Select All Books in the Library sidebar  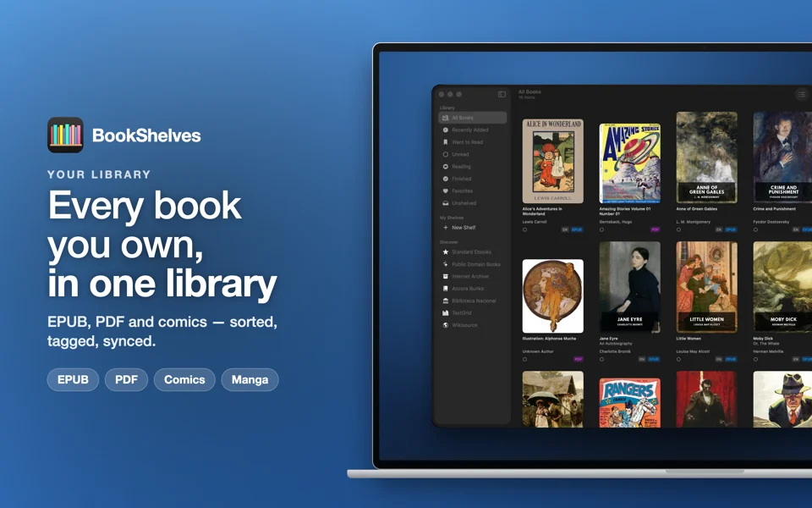click(472, 118)
